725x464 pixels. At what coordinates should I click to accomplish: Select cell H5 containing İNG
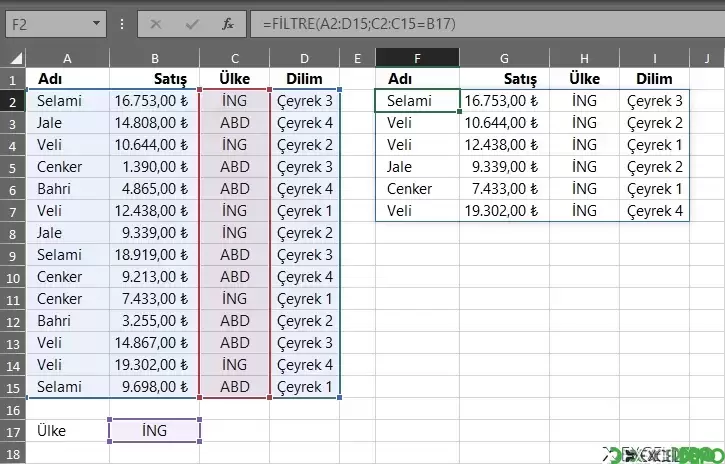tap(584, 167)
